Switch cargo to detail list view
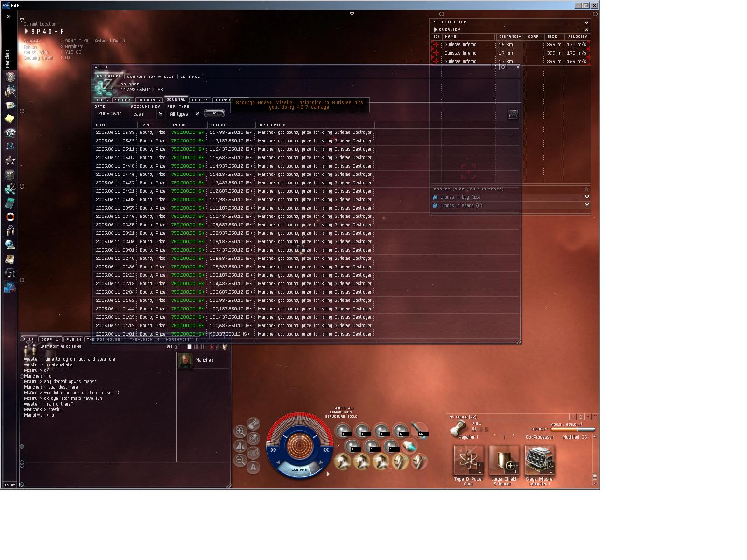747x560 pixels. [479, 429]
